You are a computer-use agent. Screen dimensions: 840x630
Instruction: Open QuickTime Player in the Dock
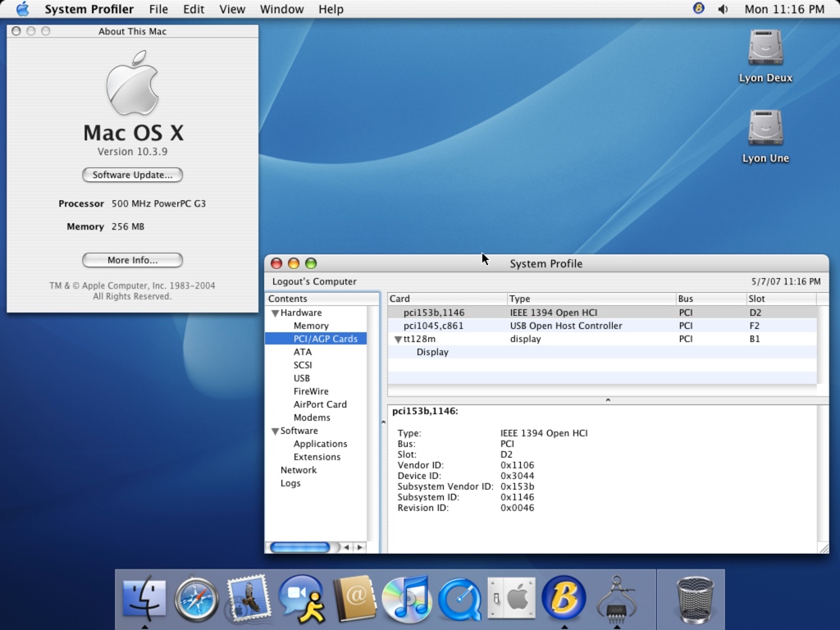459,600
